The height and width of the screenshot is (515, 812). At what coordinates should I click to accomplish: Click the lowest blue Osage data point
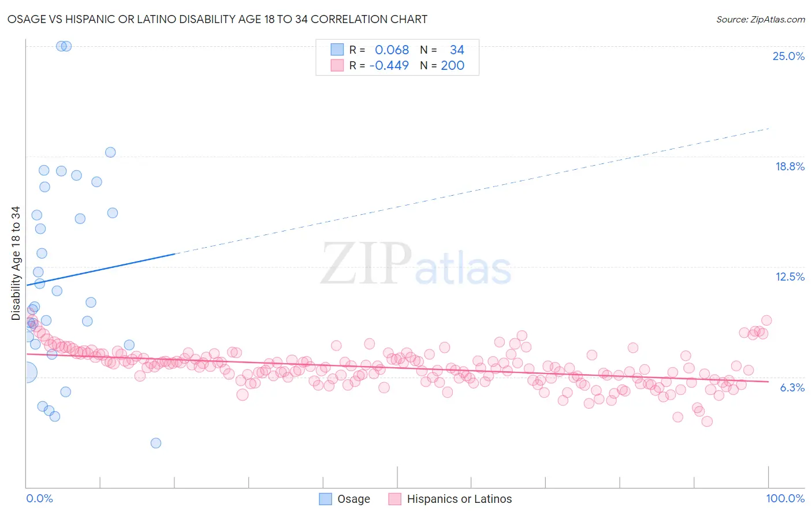[156, 443]
